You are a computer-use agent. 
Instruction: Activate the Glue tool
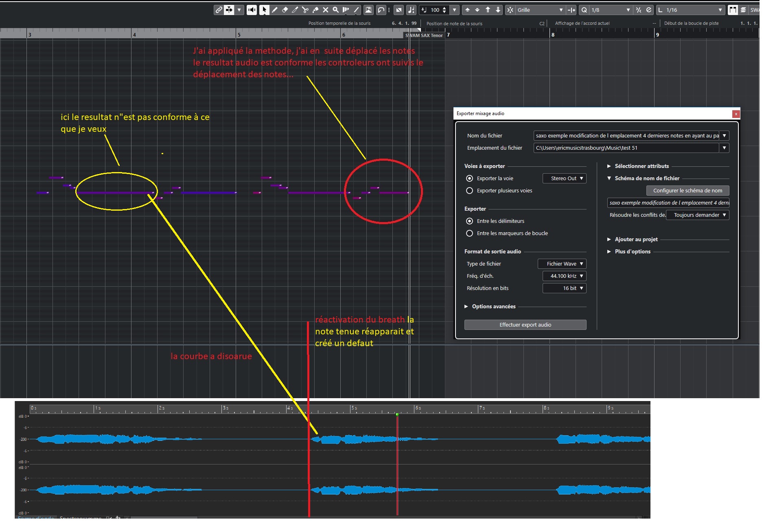pyautogui.click(x=315, y=10)
